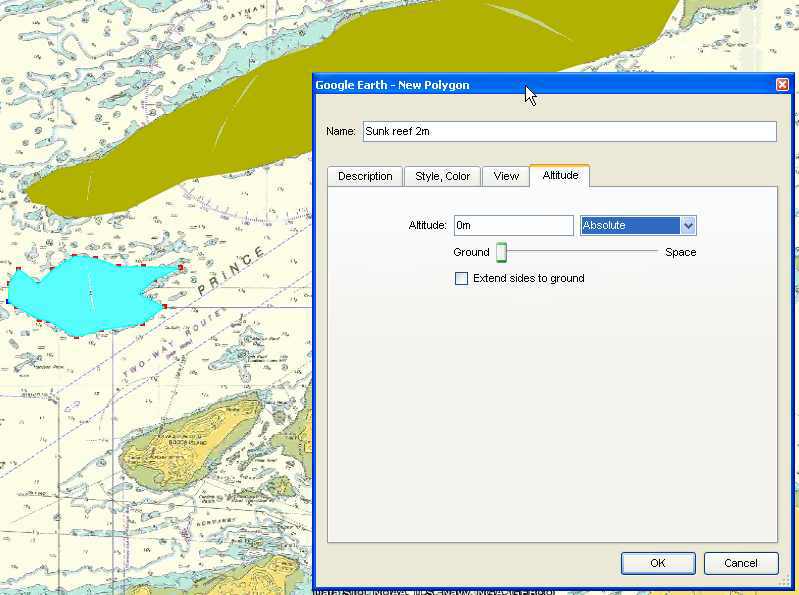Viewport: 799px width, 595px height.
Task: Open the Style, Color tab
Action: (442, 176)
